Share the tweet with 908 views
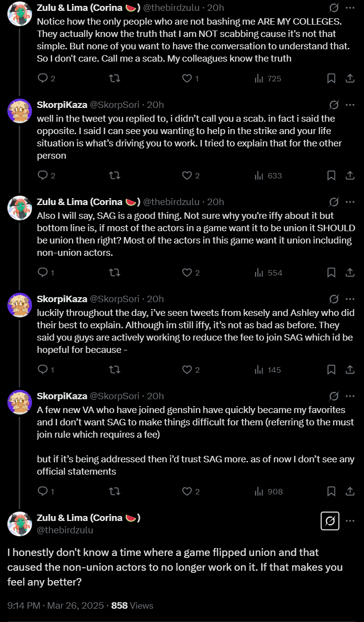The width and height of the screenshot is (364, 622). 350,491
